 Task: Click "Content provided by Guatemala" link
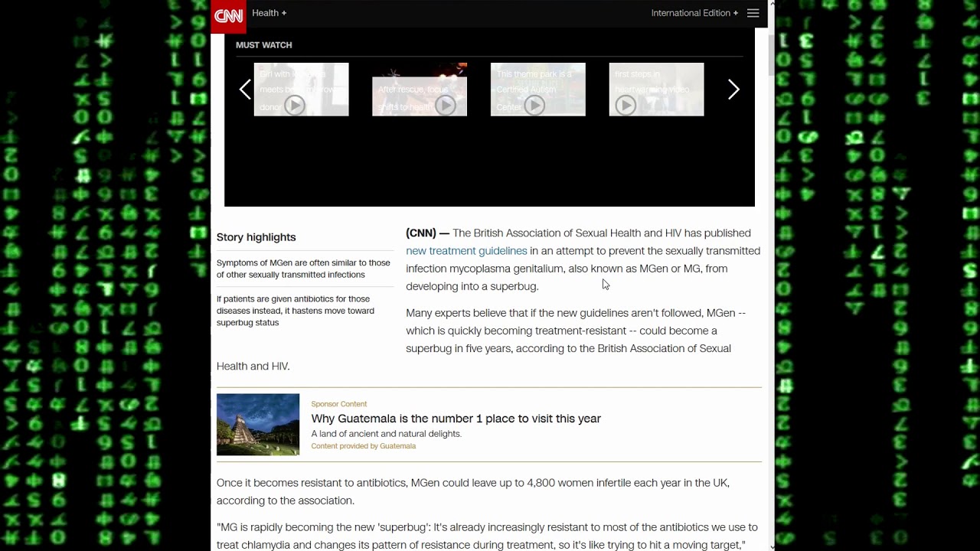click(363, 446)
